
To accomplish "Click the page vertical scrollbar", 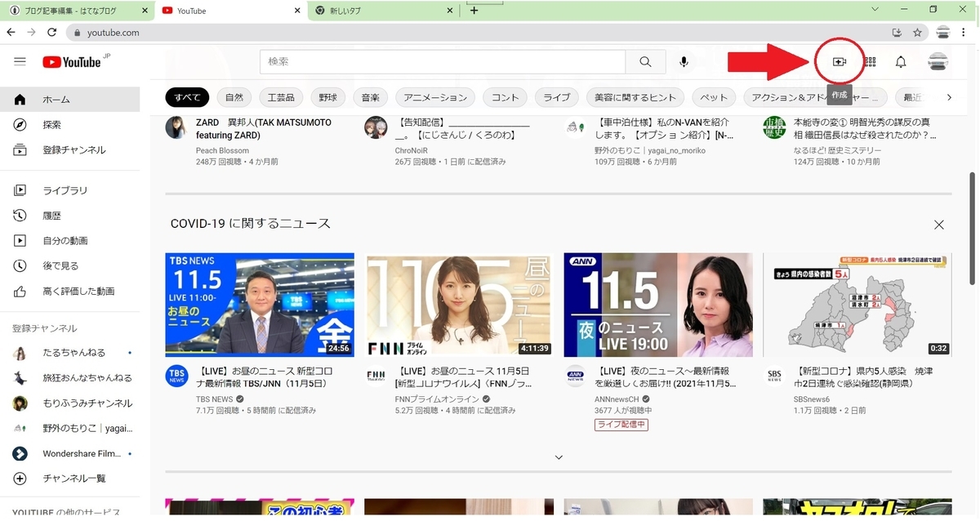I will pyautogui.click(x=972, y=229).
